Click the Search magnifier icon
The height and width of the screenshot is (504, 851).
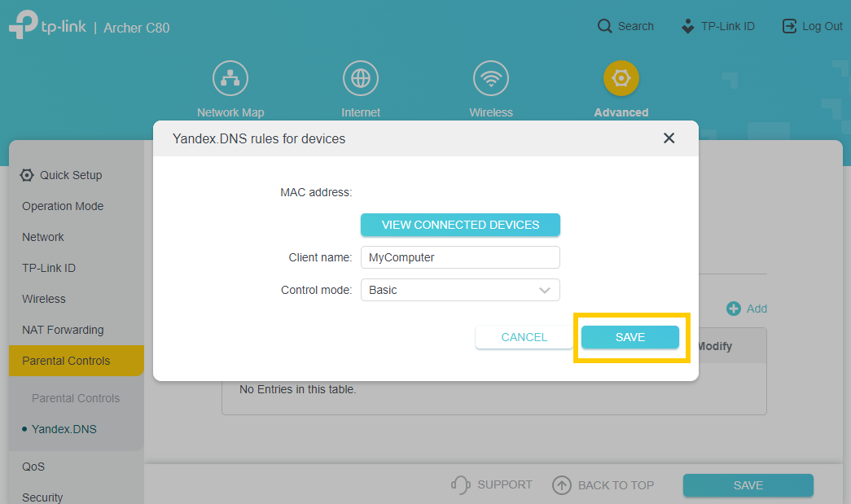point(604,26)
